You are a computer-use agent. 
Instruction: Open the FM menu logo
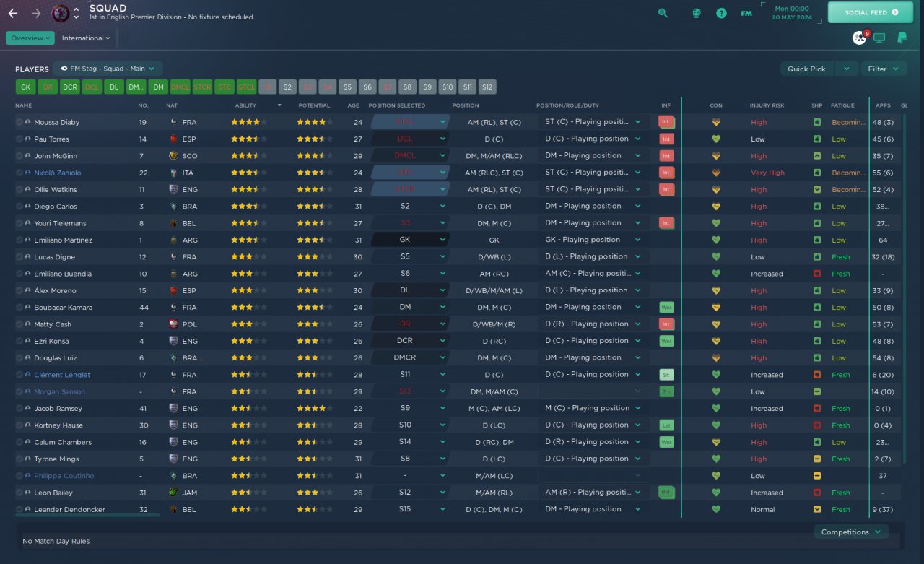click(x=746, y=13)
